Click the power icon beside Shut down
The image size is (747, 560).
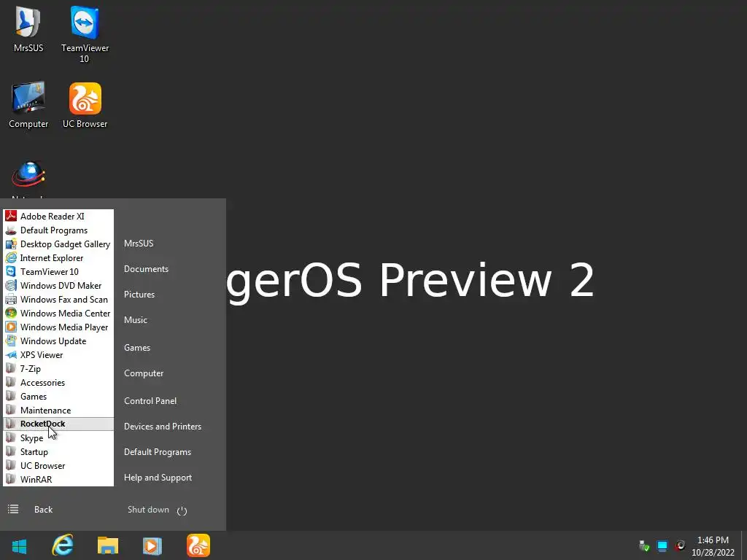click(182, 510)
